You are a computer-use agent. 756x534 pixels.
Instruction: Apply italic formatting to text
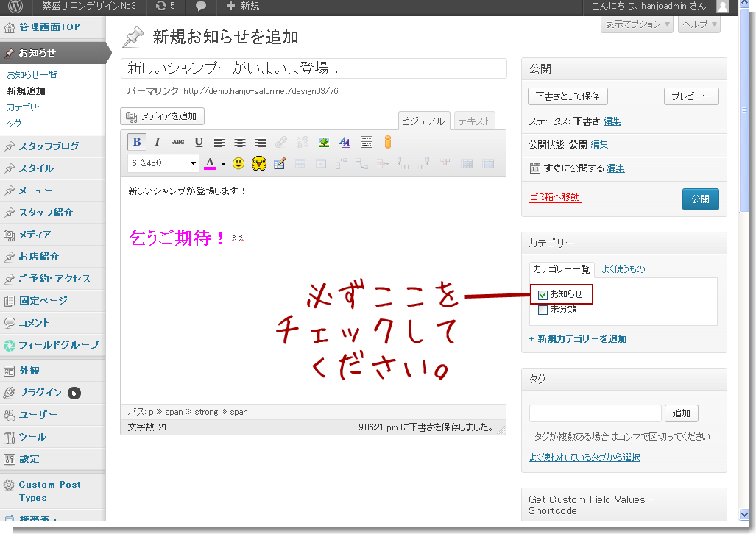157,142
